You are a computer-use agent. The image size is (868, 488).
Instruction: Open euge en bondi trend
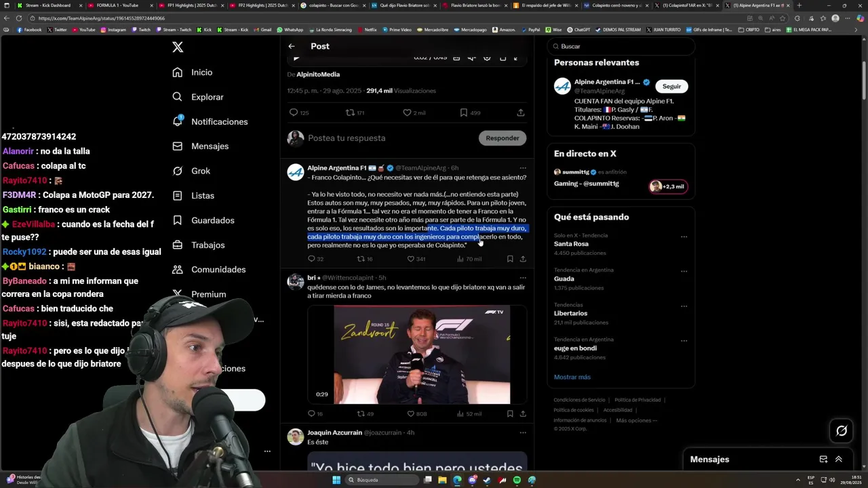coord(575,348)
